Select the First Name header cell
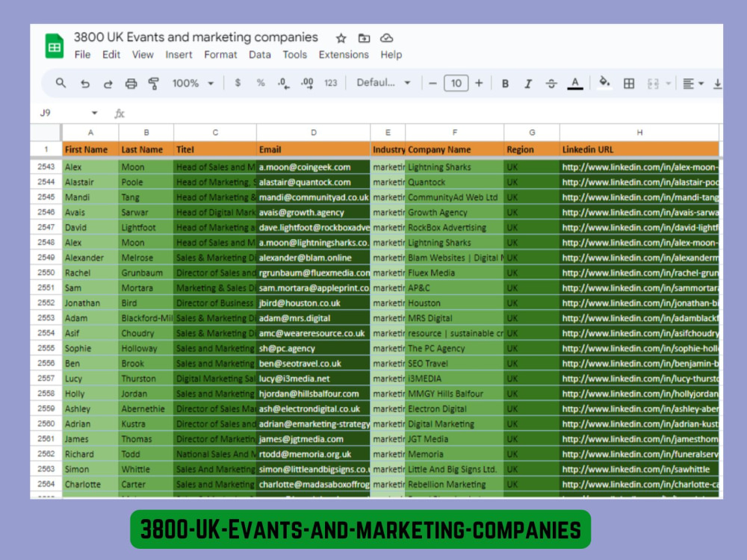 click(90, 149)
